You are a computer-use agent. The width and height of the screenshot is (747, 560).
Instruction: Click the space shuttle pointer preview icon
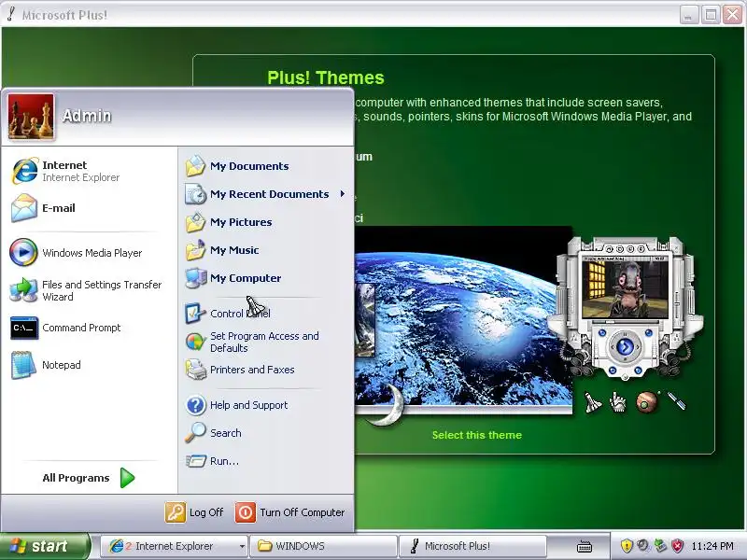click(x=592, y=402)
